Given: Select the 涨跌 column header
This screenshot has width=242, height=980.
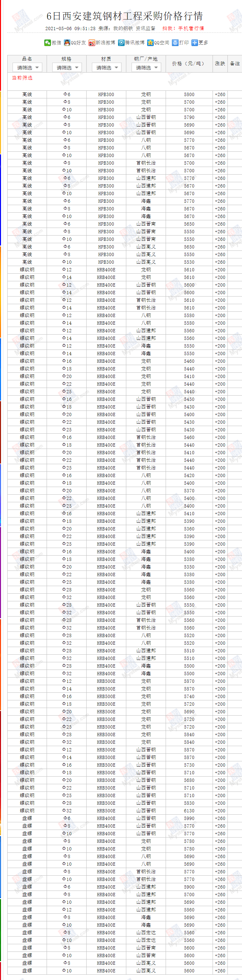Looking at the screenshot, I should tap(220, 64).
